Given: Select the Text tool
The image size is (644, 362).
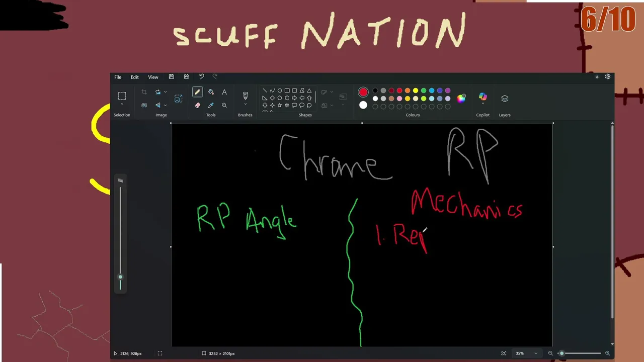Looking at the screenshot, I should click(224, 92).
